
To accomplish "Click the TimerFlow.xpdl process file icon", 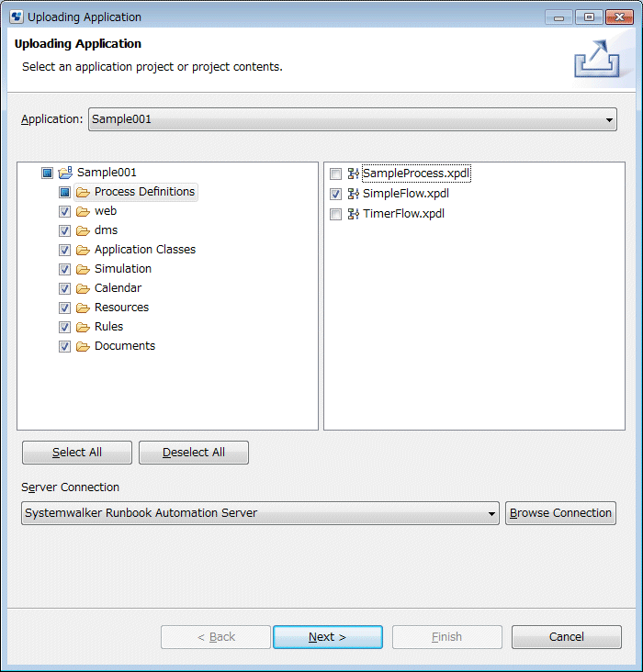I will tap(353, 214).
